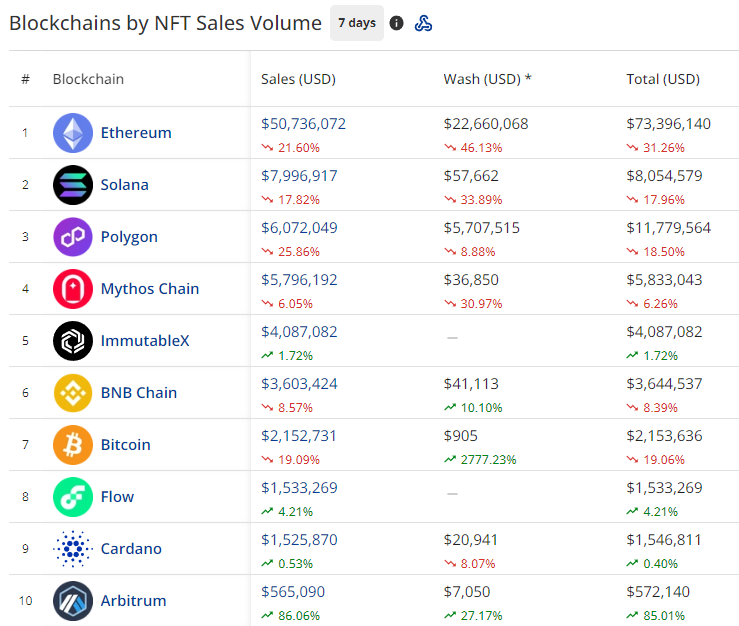Open the info icon next to 7 days

point(396,23)
